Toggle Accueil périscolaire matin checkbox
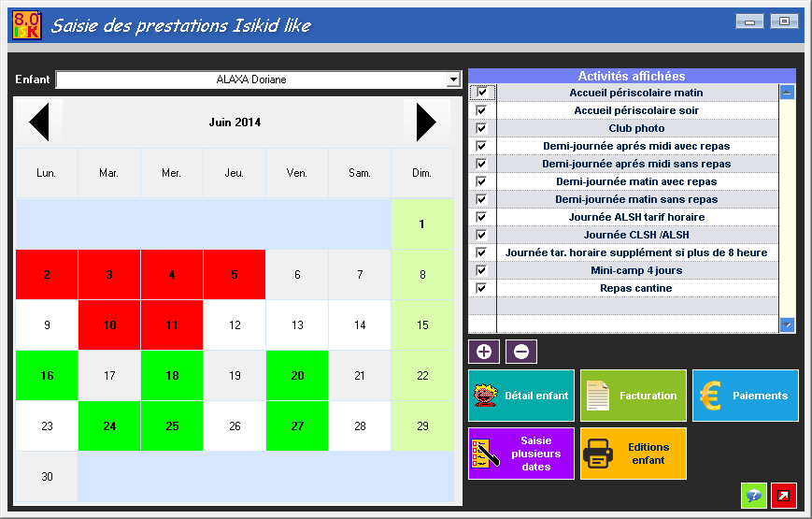The width and height of the screenshot is (812, 519). click(481, 93)
